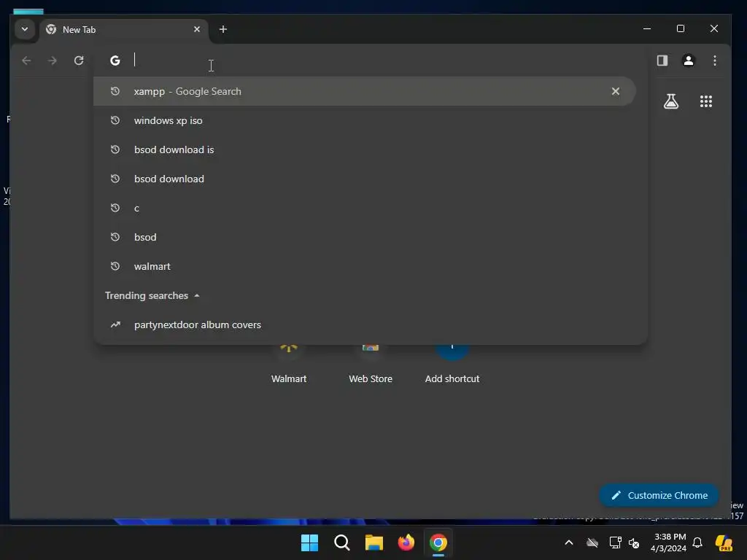
Task: Choose the single letter c suggestion
Action: pyautogui.click(x=365, y=208)
